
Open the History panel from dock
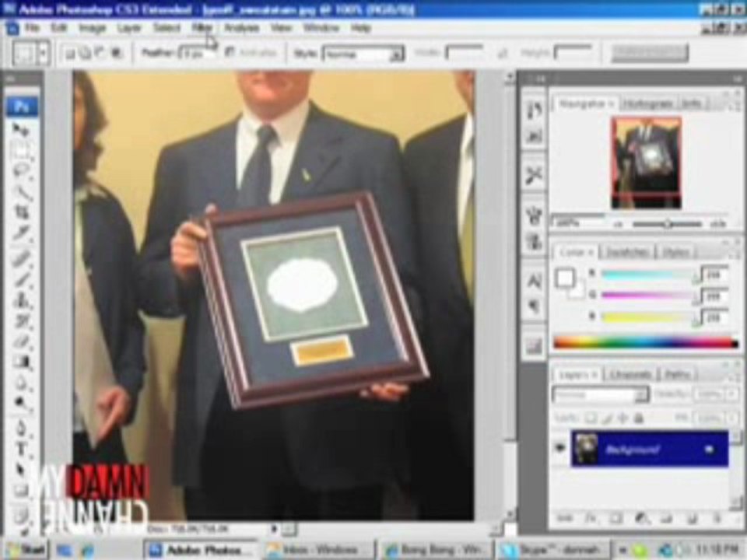point(535,110)
